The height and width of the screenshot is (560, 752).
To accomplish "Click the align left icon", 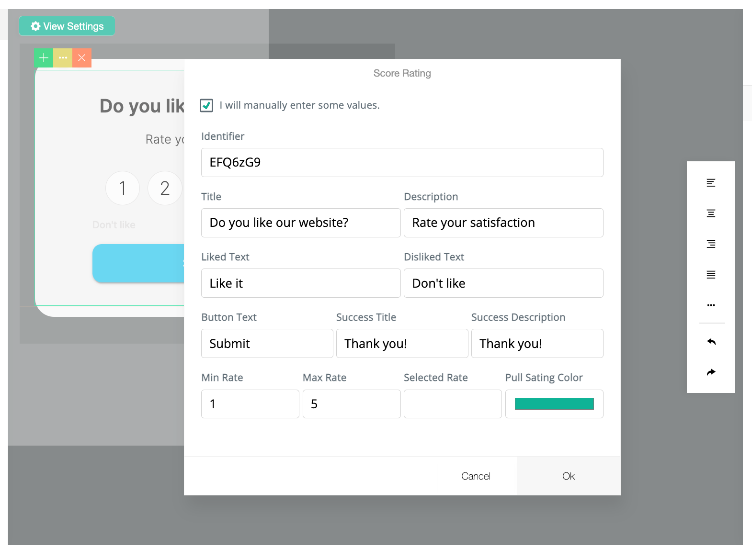I will [x=711, y=183].
